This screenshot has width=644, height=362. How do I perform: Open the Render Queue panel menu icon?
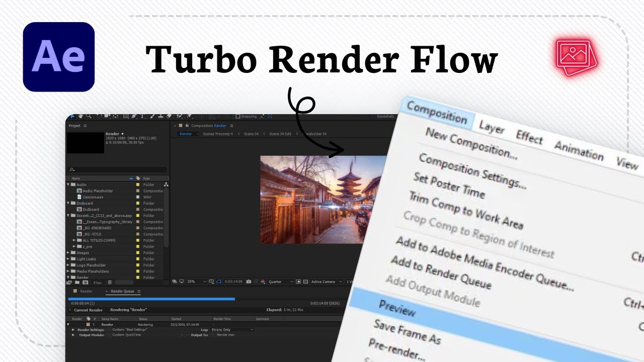139,291
